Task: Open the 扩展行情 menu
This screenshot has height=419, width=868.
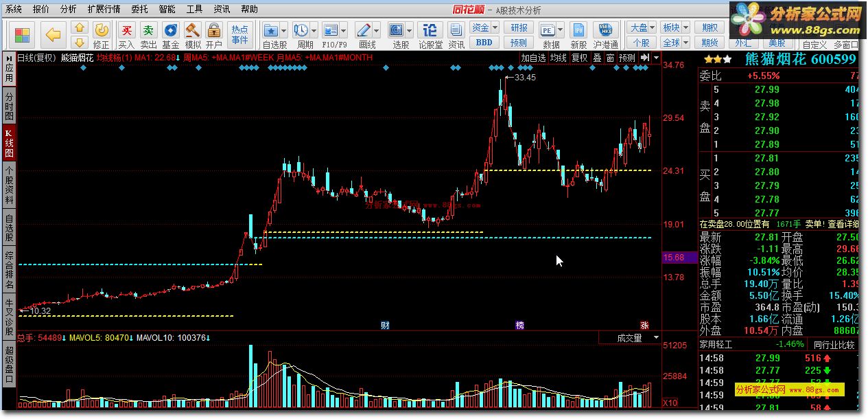Action: (104, 10)
